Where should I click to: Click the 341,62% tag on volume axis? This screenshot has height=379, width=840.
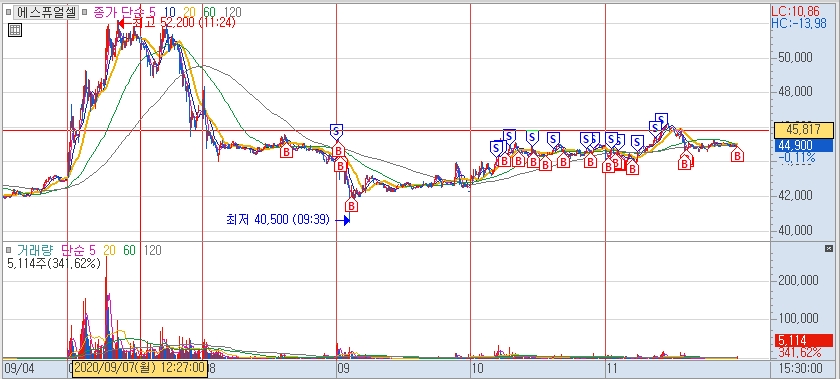pos(801,353)
